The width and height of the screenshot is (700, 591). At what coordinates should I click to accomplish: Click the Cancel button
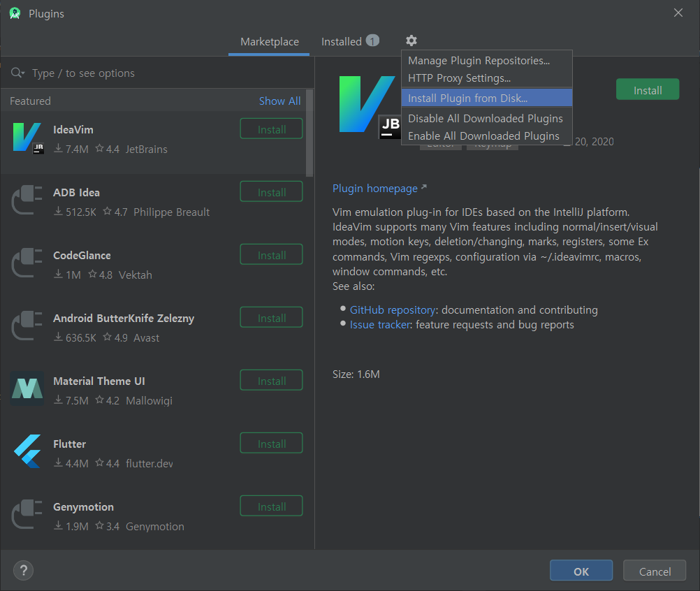tap(655, 571)
